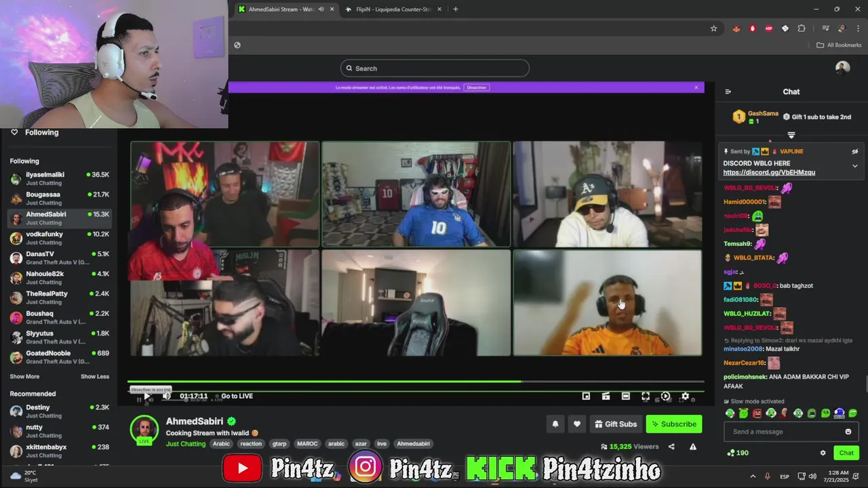This screenshot has width=868, height=488.
Task: Open the ABP Adblock Plus extension
Action: point(769,28)
